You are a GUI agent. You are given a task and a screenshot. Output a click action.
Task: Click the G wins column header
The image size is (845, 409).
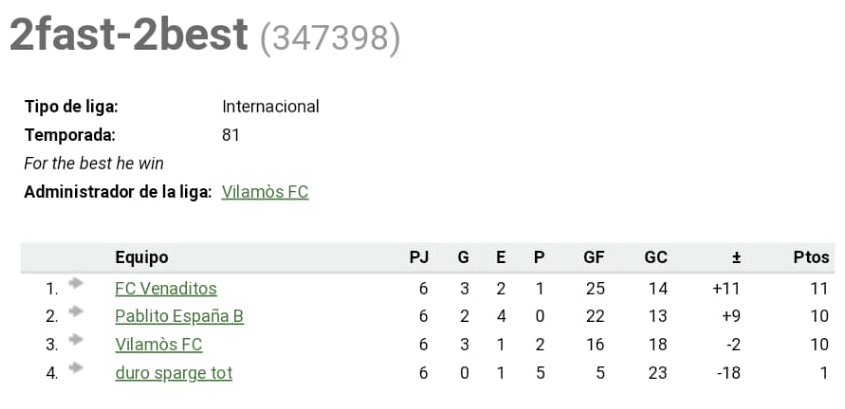tap(463, 257)
